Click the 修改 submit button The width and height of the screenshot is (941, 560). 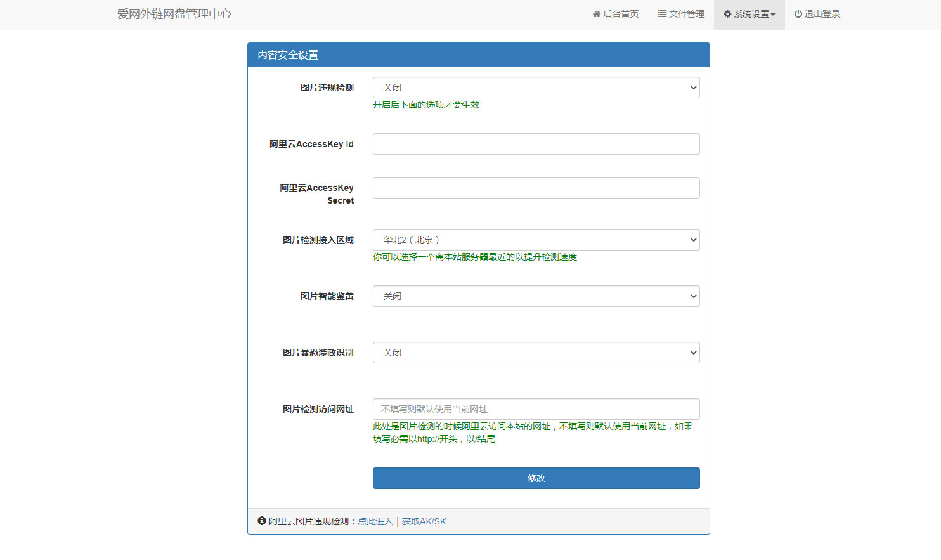pyautogui.click(x=536, y=478)
